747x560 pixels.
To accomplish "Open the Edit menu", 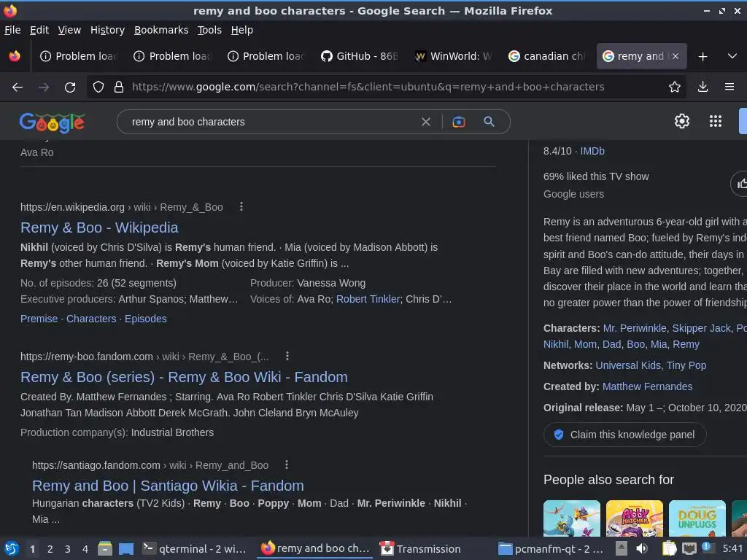I will [39, 30].
